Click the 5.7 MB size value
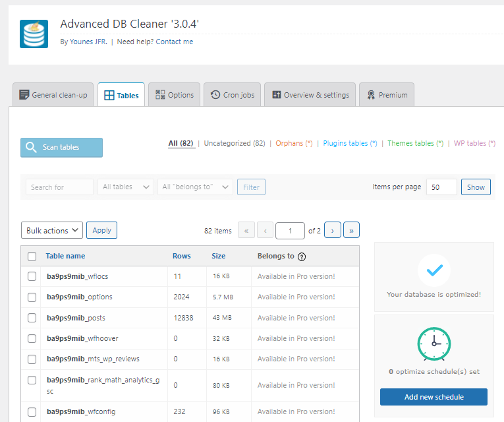This screenshot has height=422, width=504. click(223, 297)
